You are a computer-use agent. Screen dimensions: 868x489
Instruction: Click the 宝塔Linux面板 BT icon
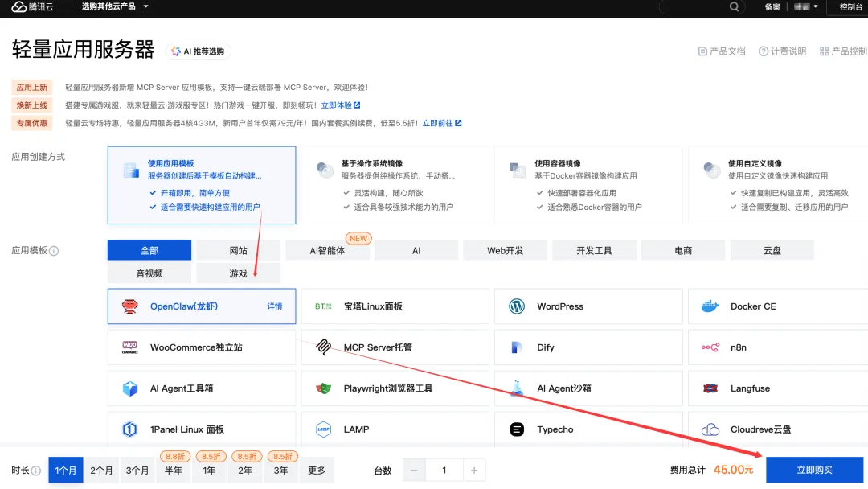click(323, 306)
